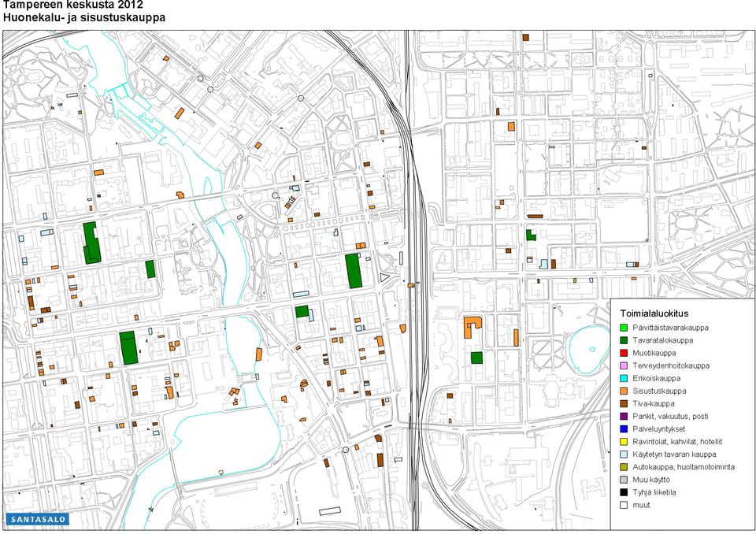Screen dimensions: 756x534
Task: Click the SANTASALO logo
Action: (x=38, y=520)
